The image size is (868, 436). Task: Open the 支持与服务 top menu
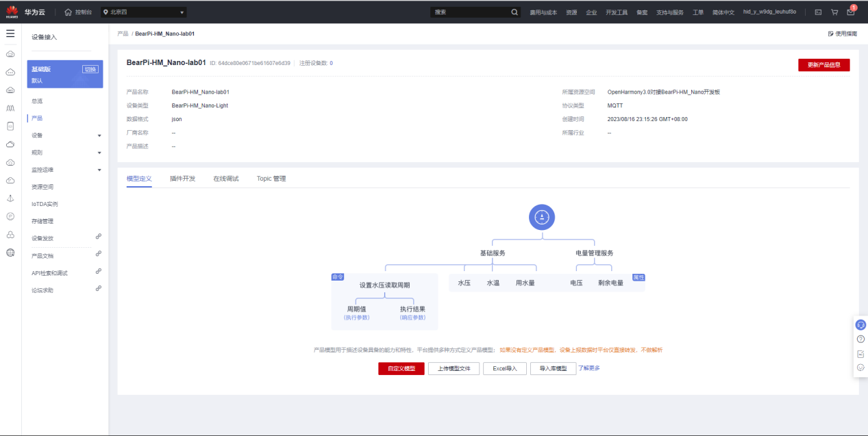670,12
